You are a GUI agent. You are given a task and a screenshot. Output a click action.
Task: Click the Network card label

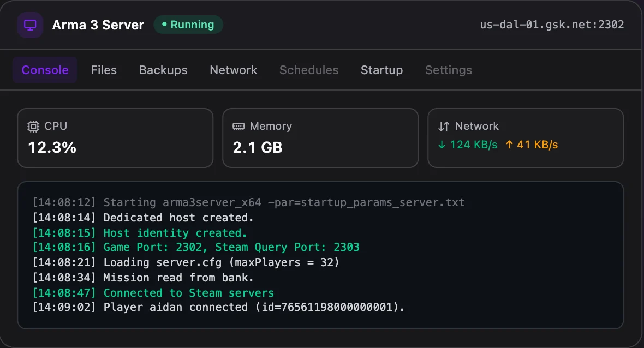[477, 126]
